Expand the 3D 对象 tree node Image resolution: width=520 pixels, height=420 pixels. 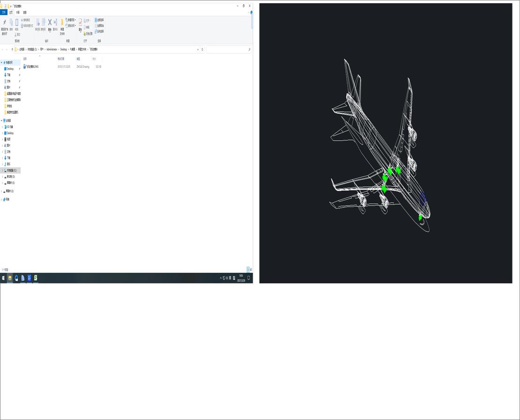click(3, 127)
